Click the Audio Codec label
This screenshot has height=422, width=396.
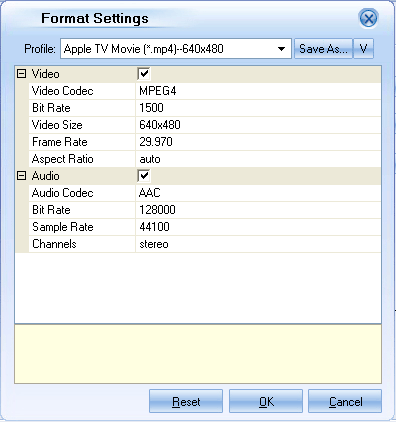click(62, 193)
